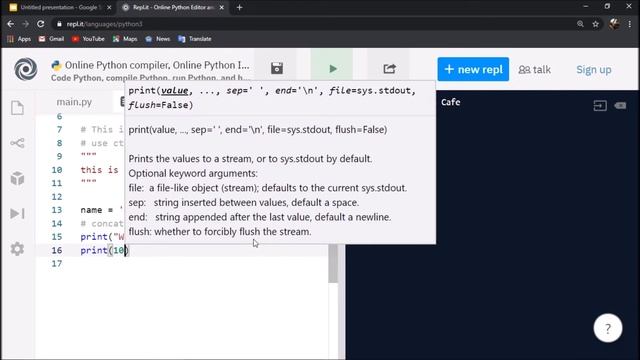This screenshot has height=360, width=640.
Task: Open the version control sidebar icon
Action: coord(17,143)
